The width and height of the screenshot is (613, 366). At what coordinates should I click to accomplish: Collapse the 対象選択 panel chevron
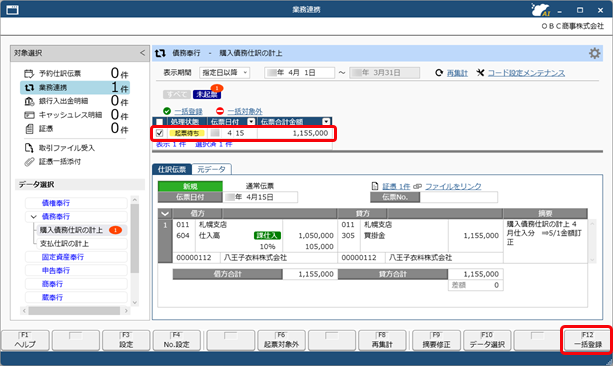pyautogui.click(x=142, y=53)
